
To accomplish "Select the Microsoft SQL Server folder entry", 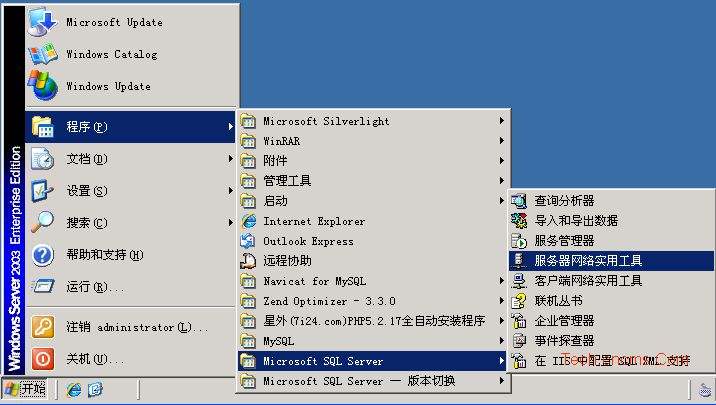I will tap(372, 361).
